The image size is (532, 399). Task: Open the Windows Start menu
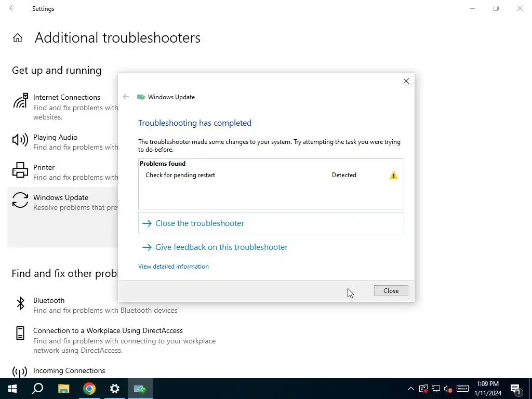point(12,389)
